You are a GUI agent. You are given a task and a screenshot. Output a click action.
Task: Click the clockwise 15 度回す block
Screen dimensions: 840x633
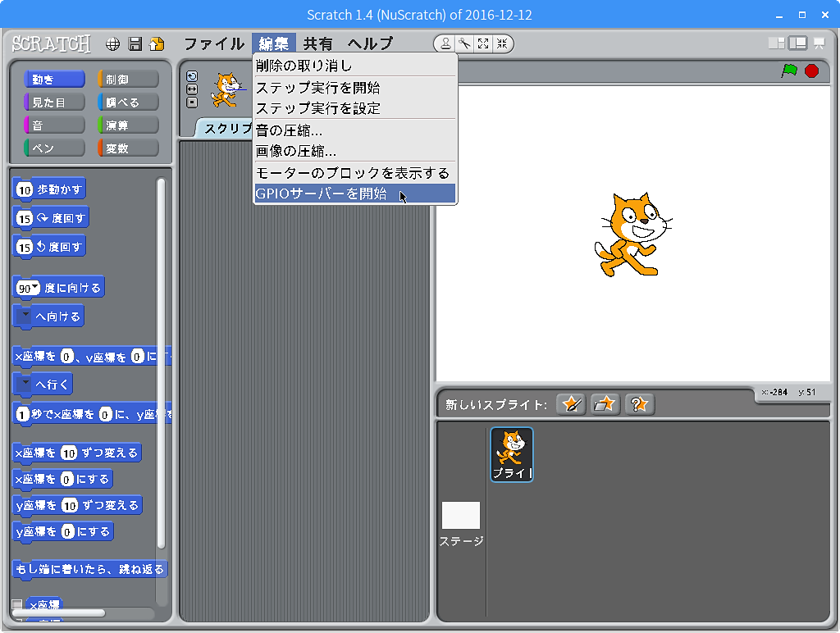click(x=51, y=218)
